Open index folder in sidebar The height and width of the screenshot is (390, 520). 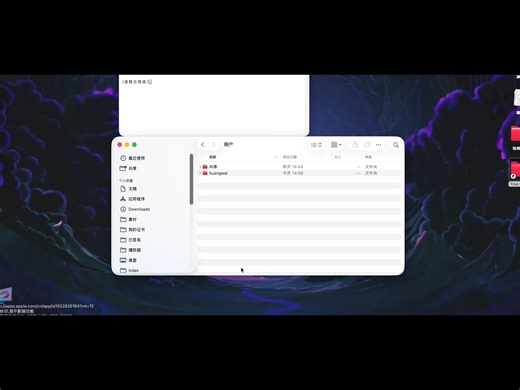coord(133,270)
